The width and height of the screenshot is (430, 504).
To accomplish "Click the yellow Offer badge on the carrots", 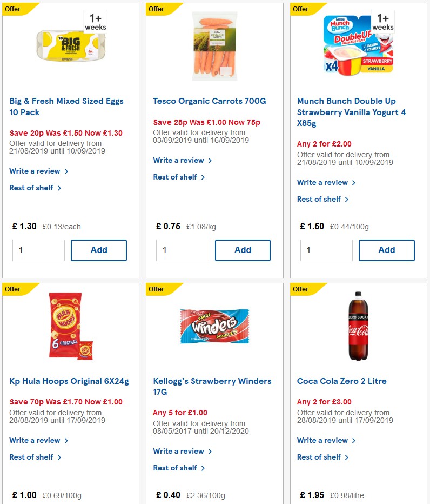I will click(156, 9).
